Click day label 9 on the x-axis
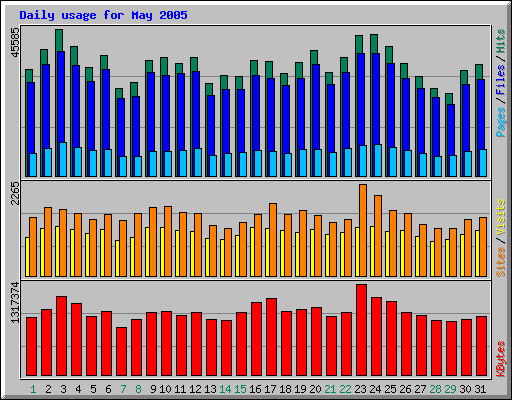Image resolution: width=512 pixels, height=400 pixels. pos(153,389)
